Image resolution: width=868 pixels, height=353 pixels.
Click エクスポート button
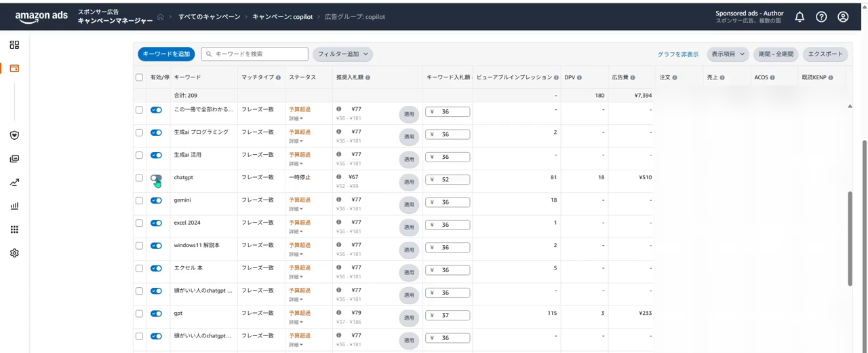[825, 54]
